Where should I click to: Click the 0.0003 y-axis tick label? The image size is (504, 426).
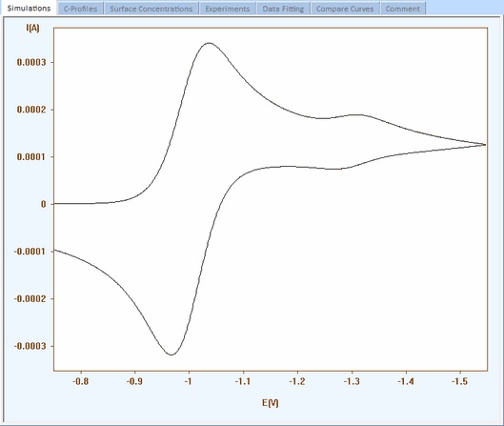tap(31, 62)
